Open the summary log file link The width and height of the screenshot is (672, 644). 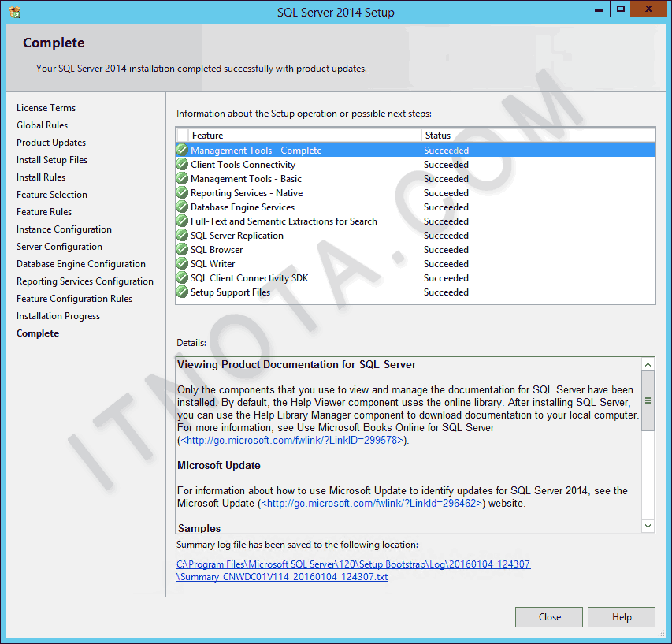click(x=353, y=564)
